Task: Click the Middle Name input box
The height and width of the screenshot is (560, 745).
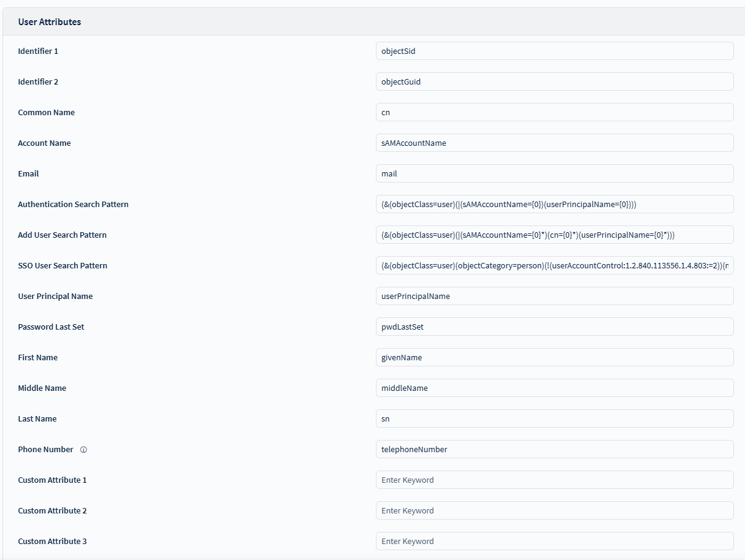Action: (x=554, y=388)
